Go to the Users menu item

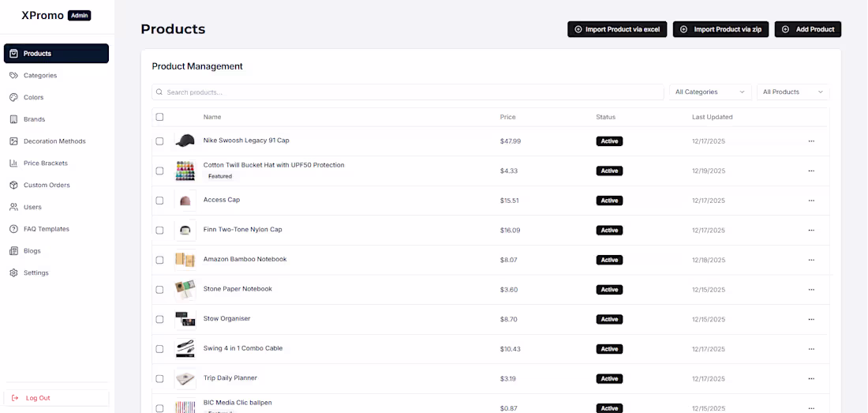tap(32, 207)
